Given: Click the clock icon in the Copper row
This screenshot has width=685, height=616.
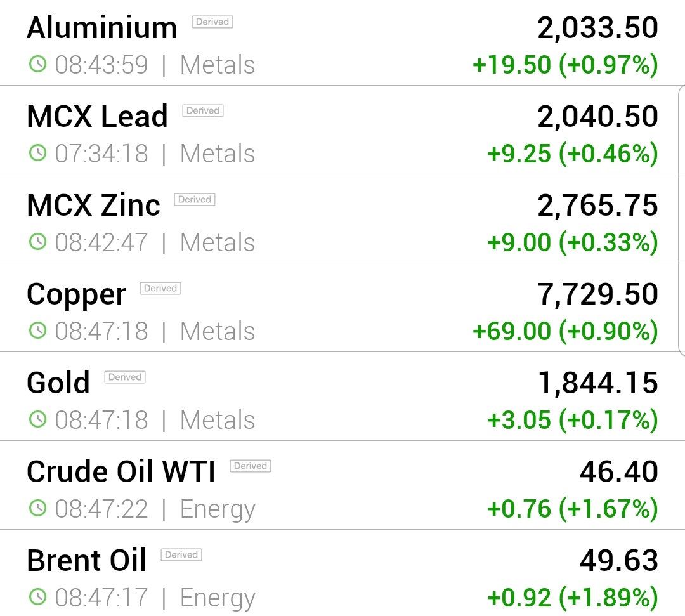Looking at the screenshot, I should point(37,331).
